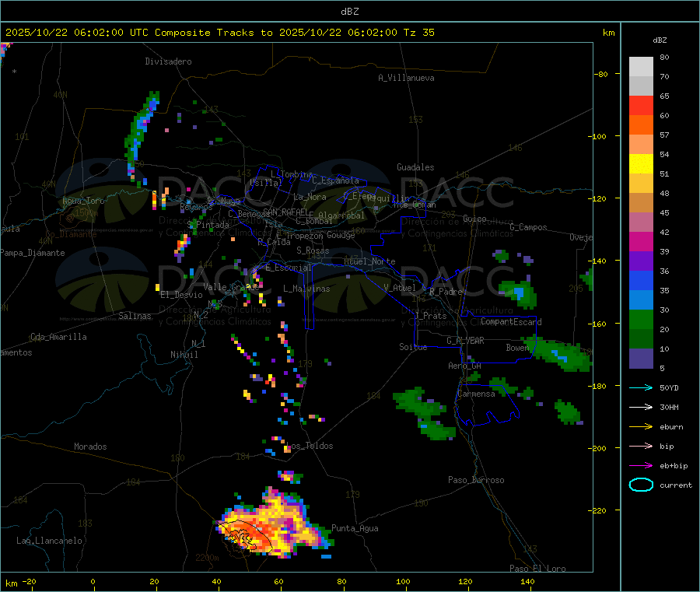Image resolution: width=700 pixels, height=592 pixels.
Task: Click the G_ALVEAR label
Action: [465, 341]
